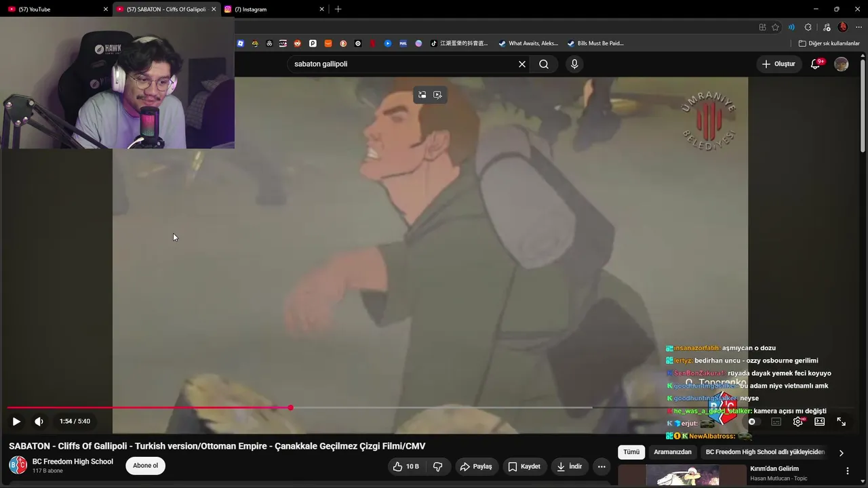Open the Kırım'dan Gelirim video thumbnail
This screenshot has height=488, width=868.
click(682, 475)
